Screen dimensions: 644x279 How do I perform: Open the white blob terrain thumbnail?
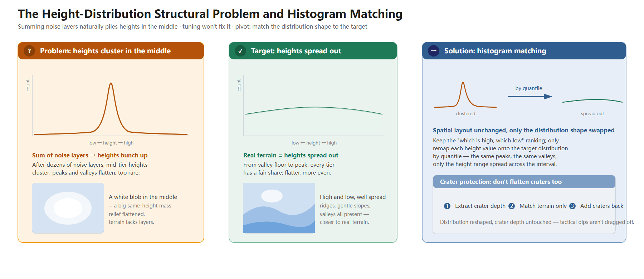tap(68, 208)
